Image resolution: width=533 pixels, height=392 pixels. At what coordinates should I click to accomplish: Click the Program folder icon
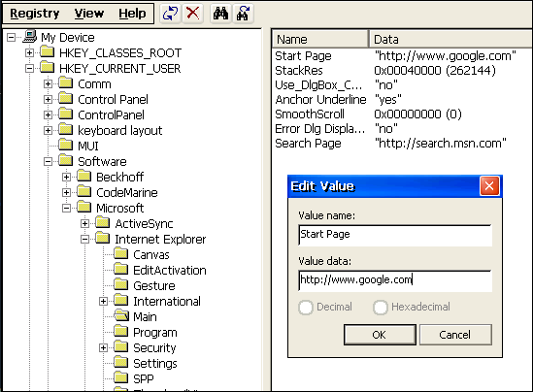click(121, 332)
